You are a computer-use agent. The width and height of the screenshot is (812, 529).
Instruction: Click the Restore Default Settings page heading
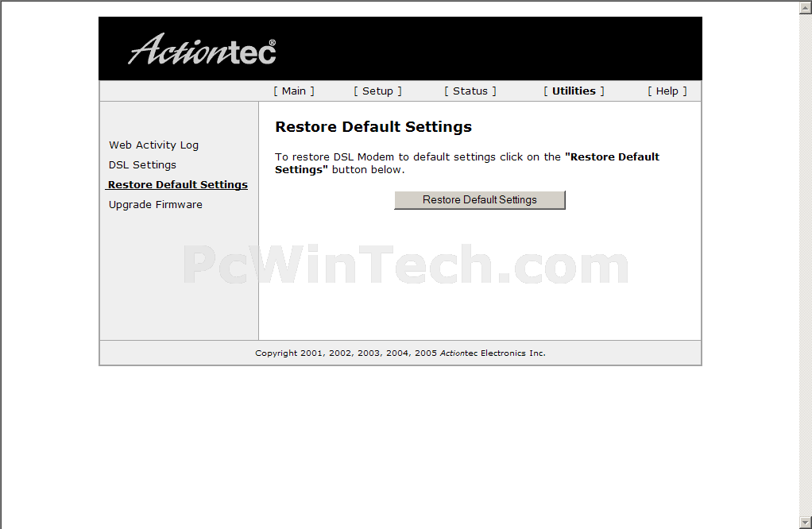click(x=373, y=127)
